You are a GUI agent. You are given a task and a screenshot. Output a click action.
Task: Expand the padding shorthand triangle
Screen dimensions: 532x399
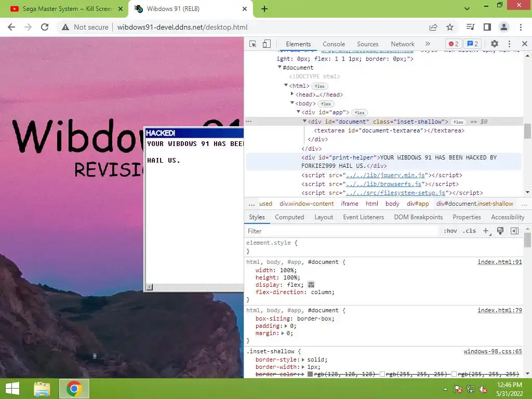(286, 326)
